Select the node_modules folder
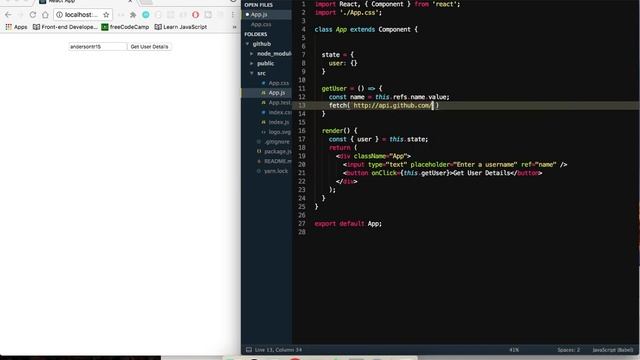The width and height of the screenshot is (640, 360). [x=274, y=53]
